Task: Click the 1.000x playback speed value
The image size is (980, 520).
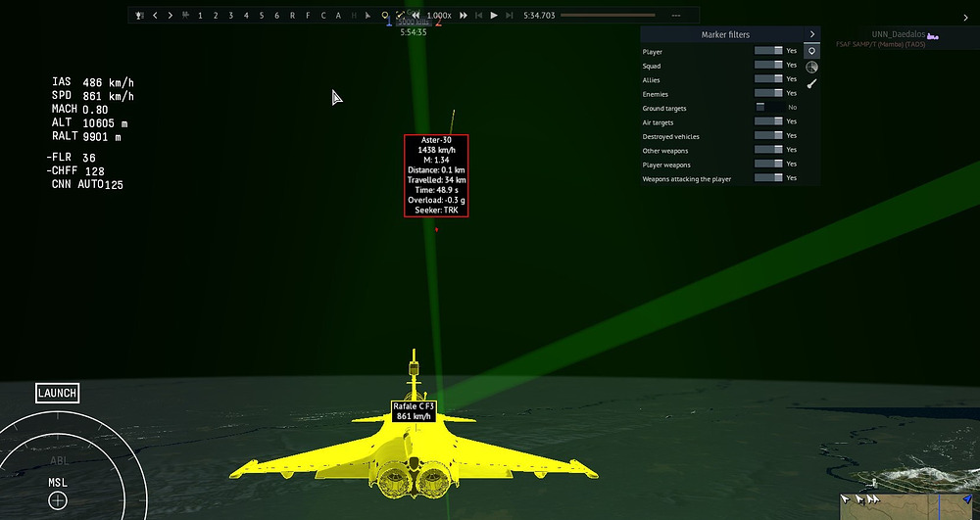Action: (x=439, y=16)
